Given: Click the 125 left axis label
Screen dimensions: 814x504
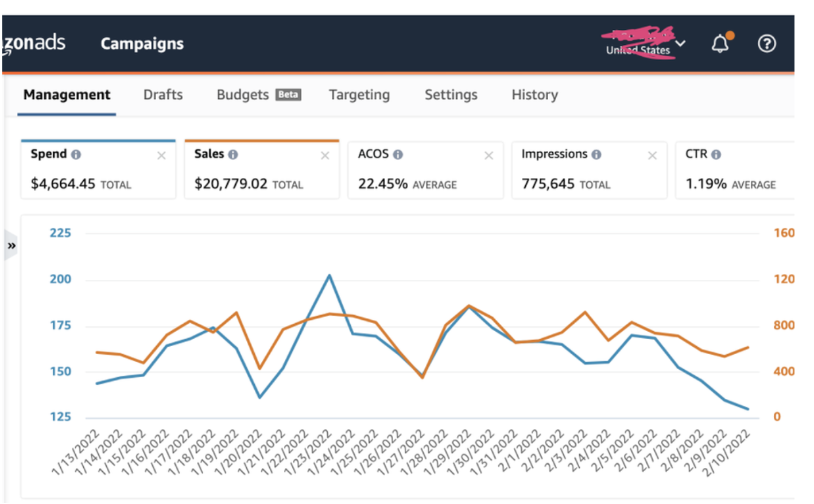Looking at the screenshot, I should point(60,417).
